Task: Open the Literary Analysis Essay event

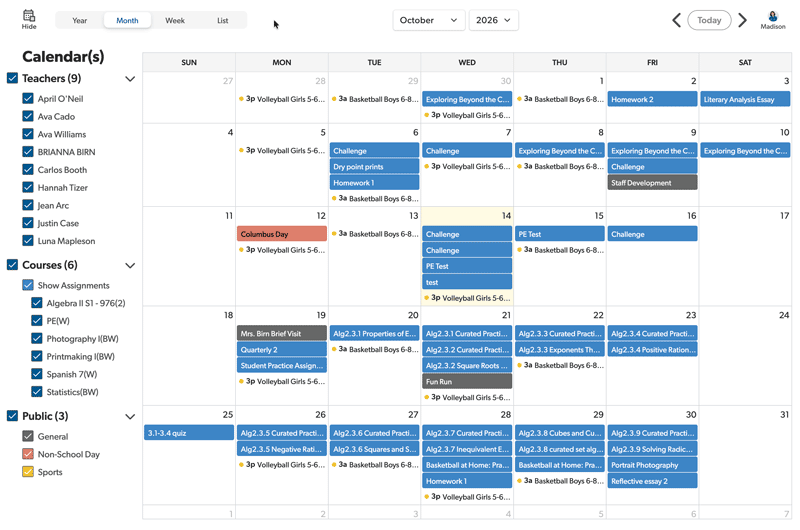Action: click(x=745, y=99)
